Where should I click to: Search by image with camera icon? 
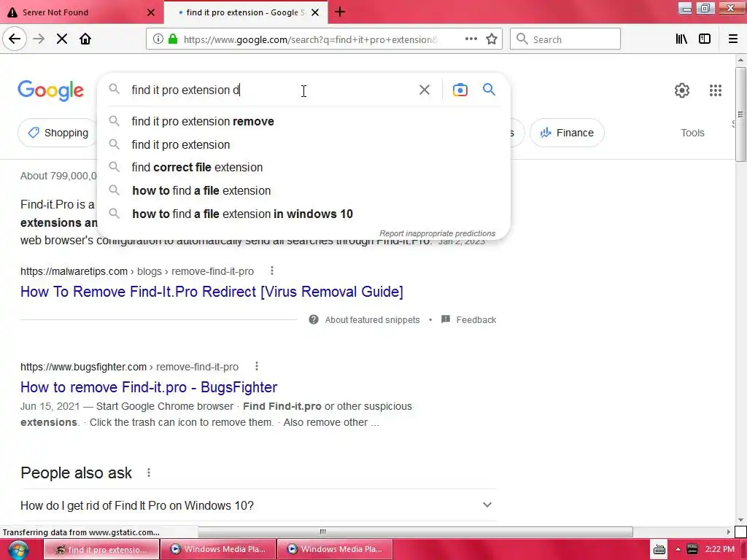coord(460,90)
